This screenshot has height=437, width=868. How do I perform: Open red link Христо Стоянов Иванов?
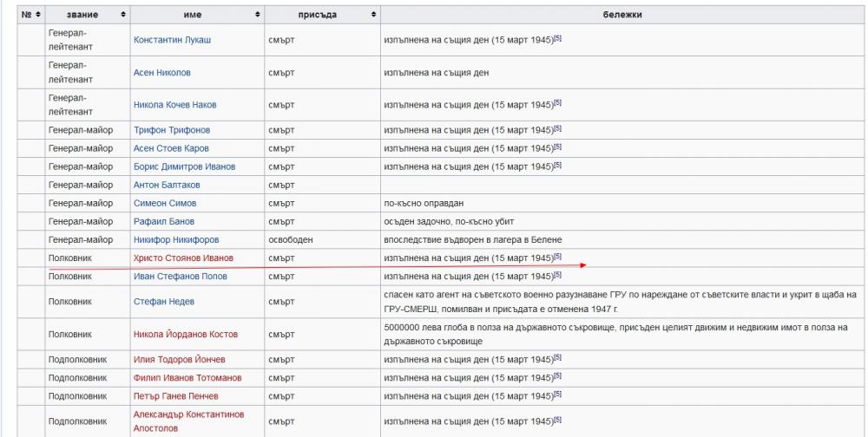click(x=183, y=258)
